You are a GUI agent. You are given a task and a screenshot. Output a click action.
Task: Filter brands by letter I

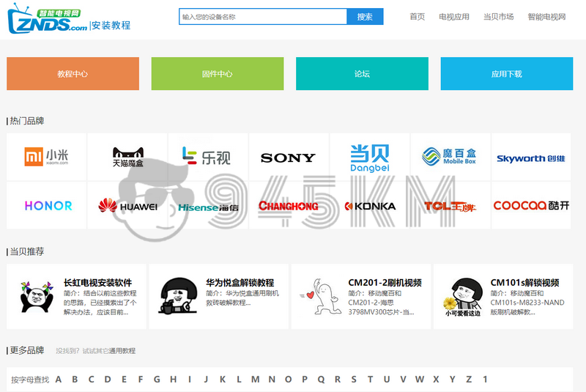[190, 380]
